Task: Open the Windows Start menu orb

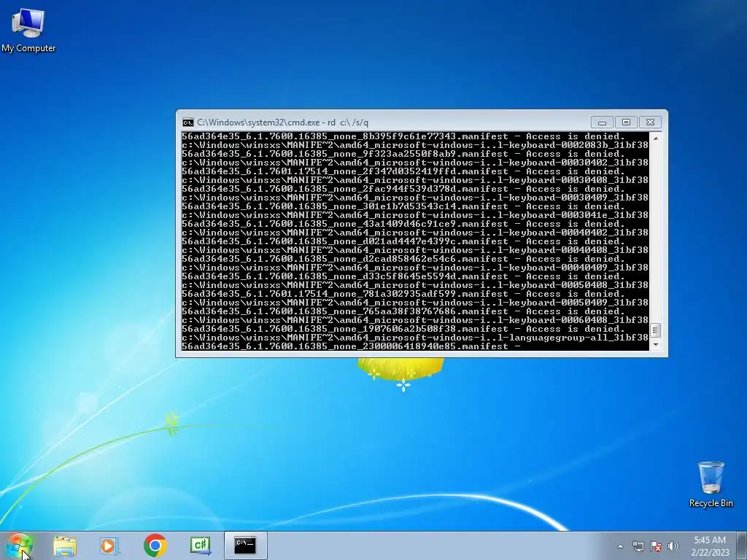Action: coord(20,545)
